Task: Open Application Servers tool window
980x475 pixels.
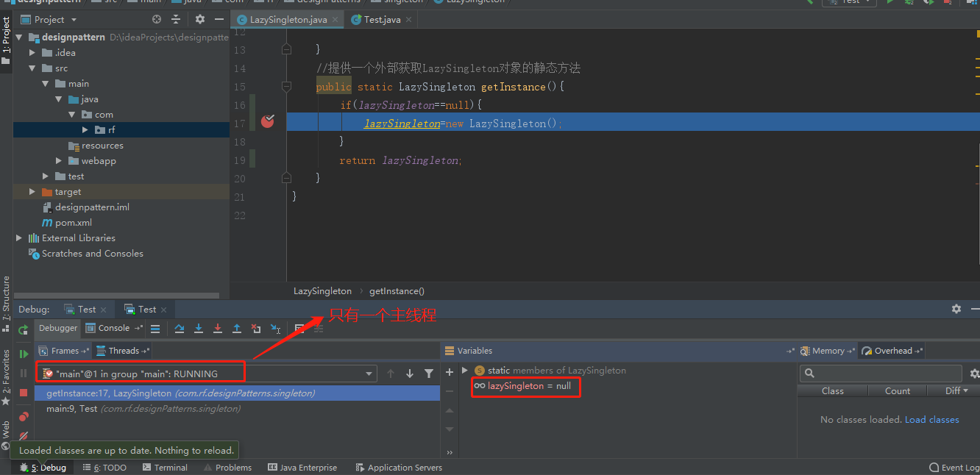Action: pyautogui.click(x=399, y=468)
